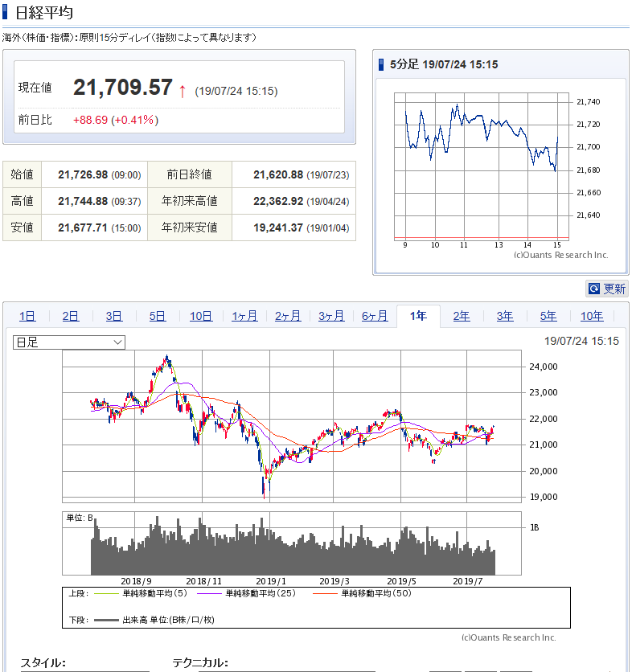Click year-to-date low 19,241.37
Screen dimensions: 632x672
pos(278,228)
